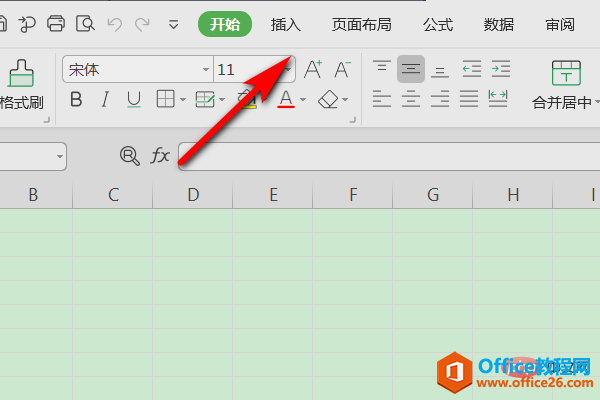
Task: Expand the font color dropdown arrow
Action: 303,100
